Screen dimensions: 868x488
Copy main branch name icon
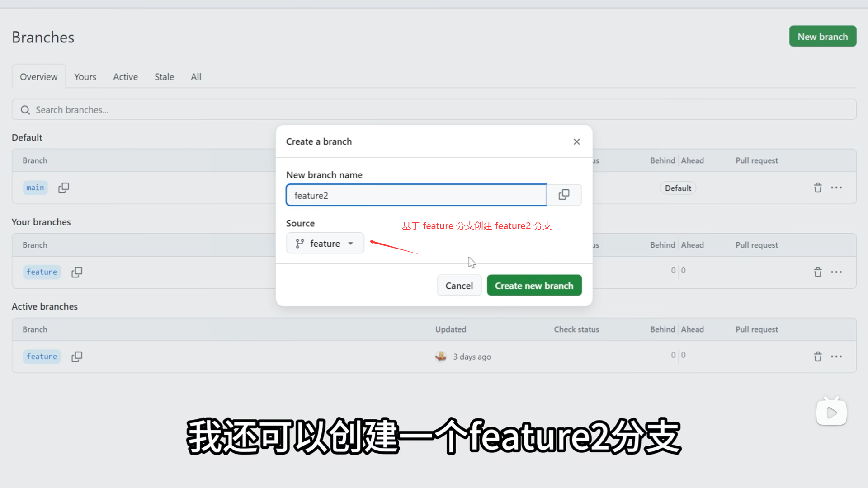(64, 188)
